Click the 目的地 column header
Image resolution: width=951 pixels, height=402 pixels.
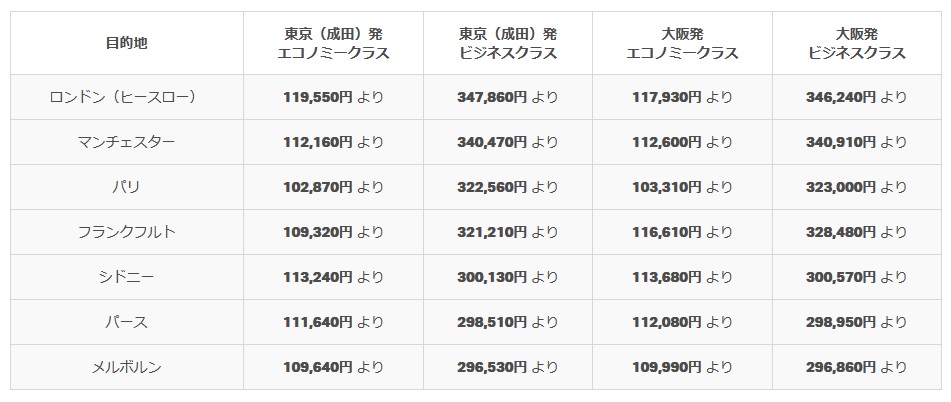click(x=127, y=43)
